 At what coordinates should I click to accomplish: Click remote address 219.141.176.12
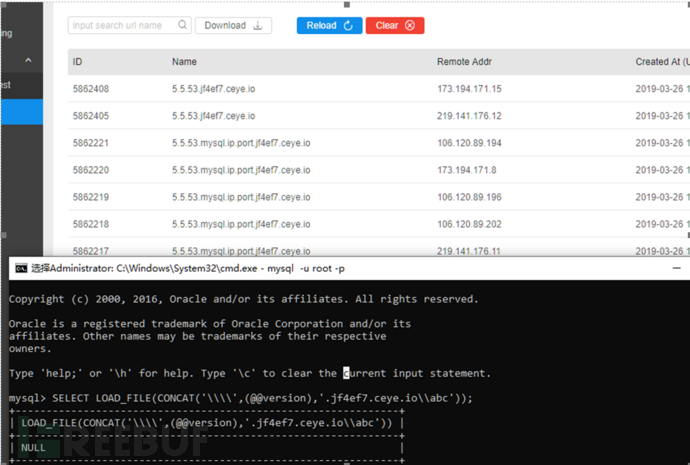tap(469, 116)
